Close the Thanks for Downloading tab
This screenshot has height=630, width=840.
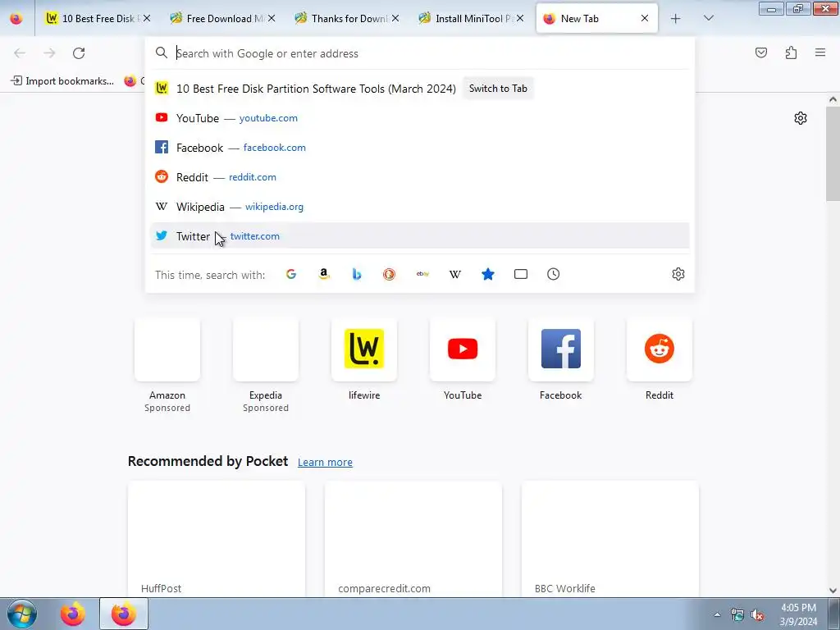[x=395, y=19]
